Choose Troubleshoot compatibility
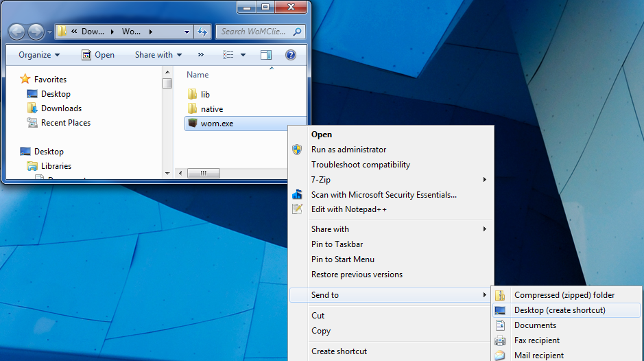This screenshot has height=361, width=644. click(391, 165)
